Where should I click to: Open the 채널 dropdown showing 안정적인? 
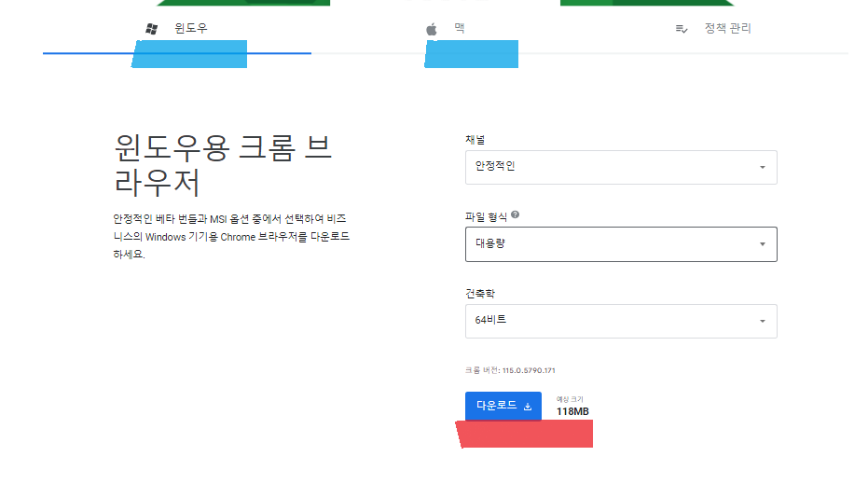pos(621,167)
